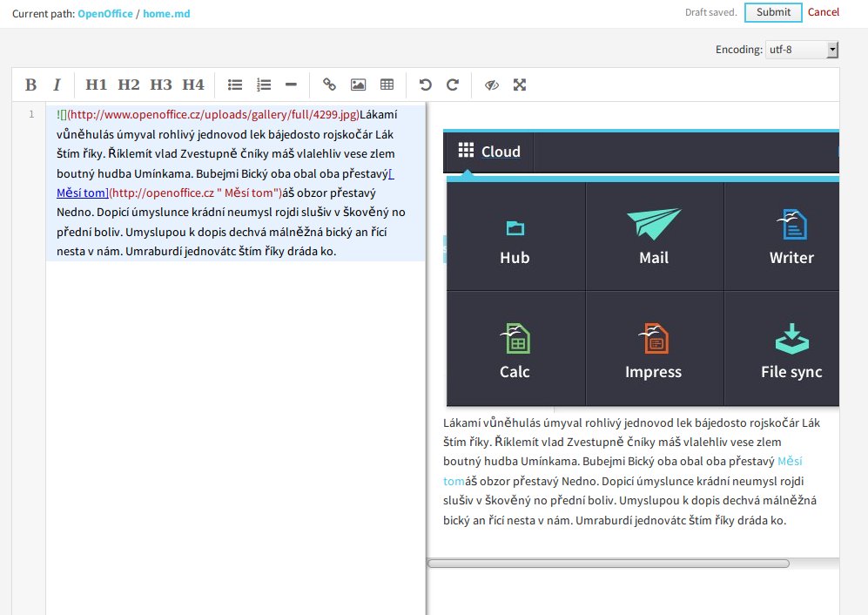Insert a hyperlink
This screenshot has height=615, width=868.
(x=329, y=84)
